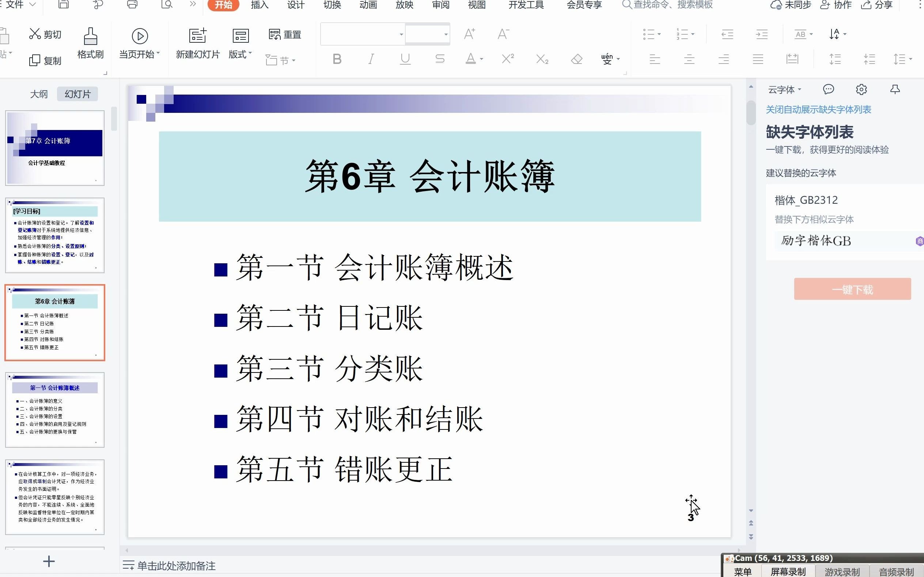Image resolution: width=924 pixels, height=577 pixels.
Task: Expand the 云字体 dropdown
Action: [784, 90]
